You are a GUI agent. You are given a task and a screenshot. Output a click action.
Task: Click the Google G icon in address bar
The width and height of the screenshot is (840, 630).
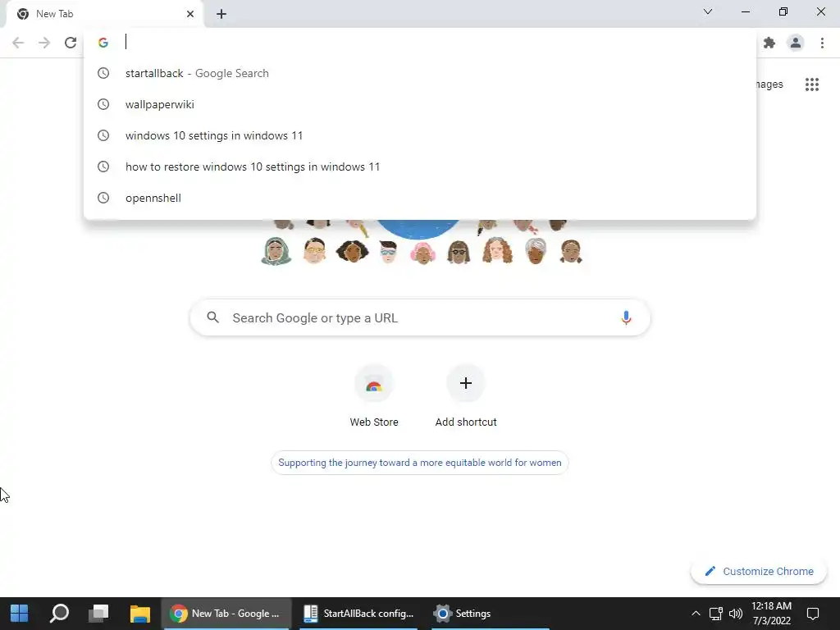103,43
